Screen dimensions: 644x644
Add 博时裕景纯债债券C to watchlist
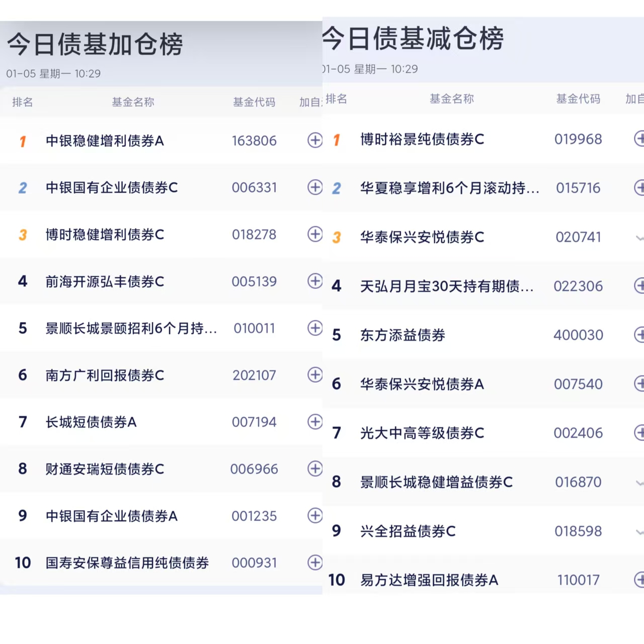point(639,139)
